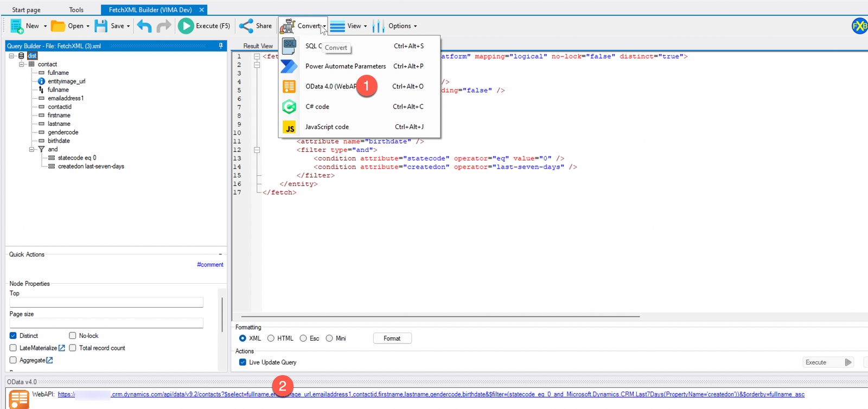Open the LateMaterialize help link icon

pyautogui.click(x=62, y=348)
